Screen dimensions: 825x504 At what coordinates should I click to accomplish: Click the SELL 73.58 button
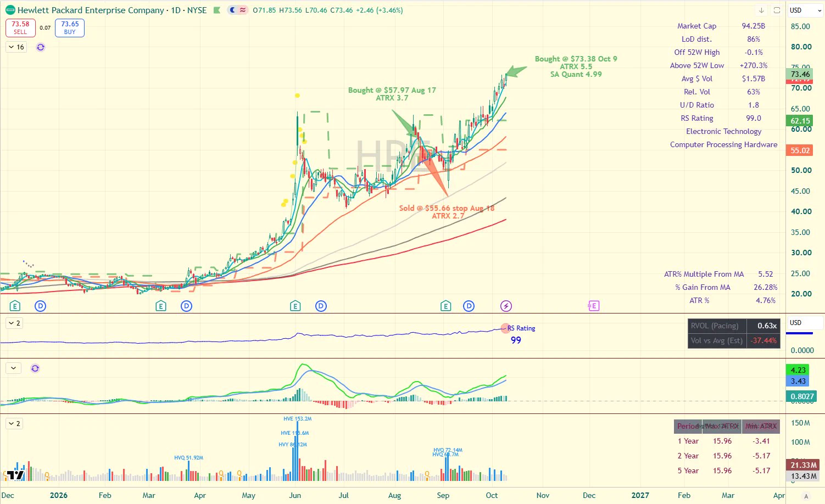click(20, 28)
